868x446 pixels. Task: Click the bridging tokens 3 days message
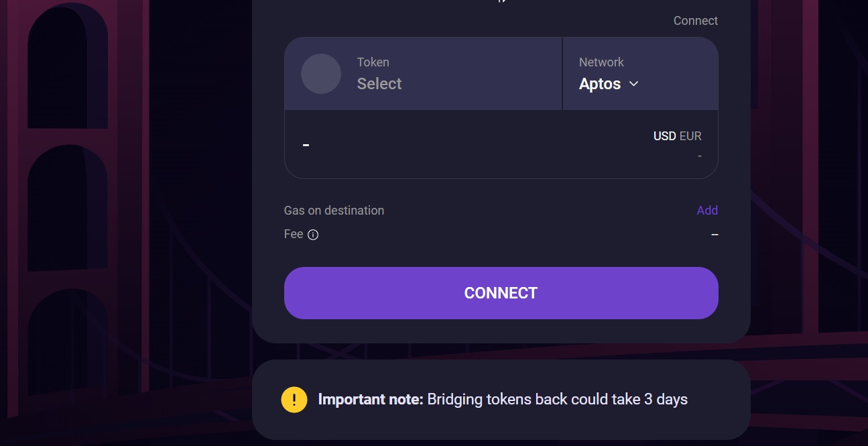click(557, 400)
